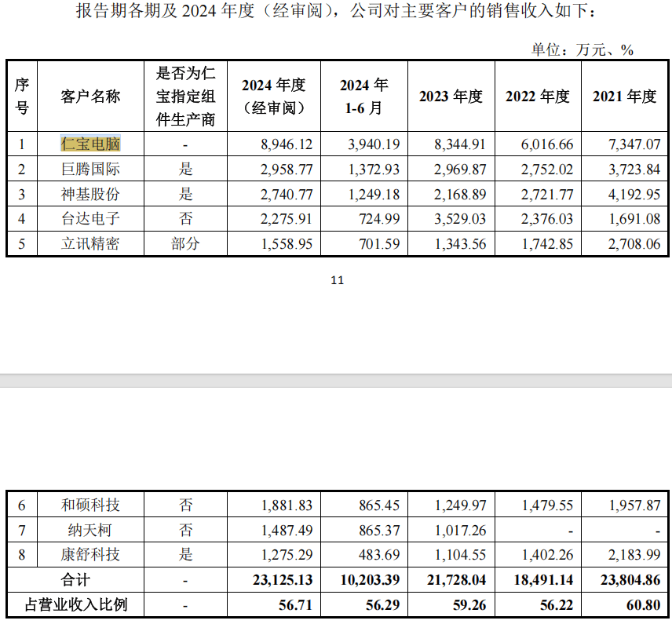Screen dimensions: 672x624
Task: Click 否 in the 台达电子 row
Action: coord(185,218)
